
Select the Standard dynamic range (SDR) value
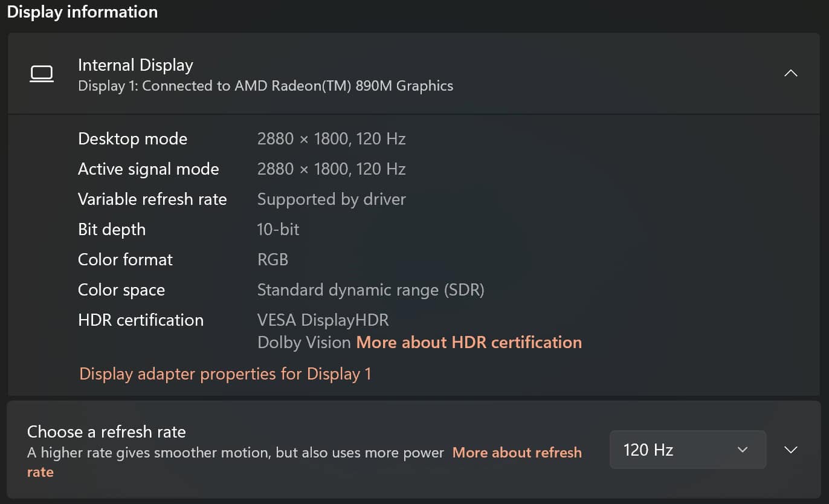370,289
